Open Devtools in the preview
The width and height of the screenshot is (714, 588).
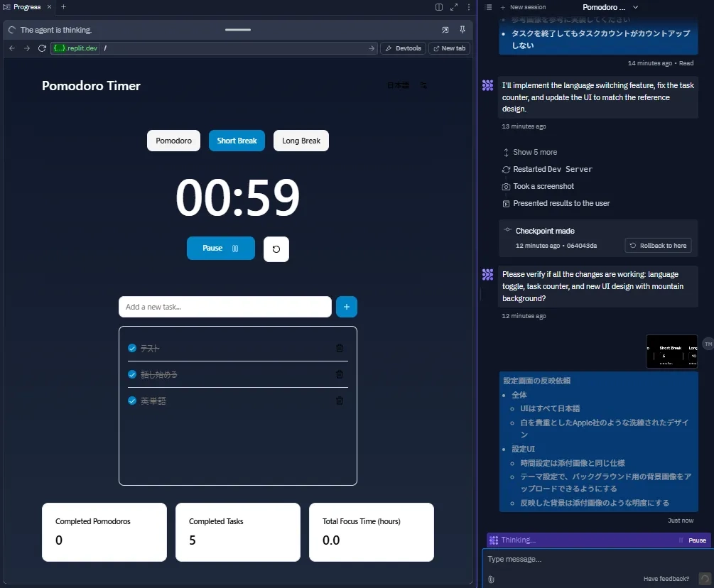[403, 48]
